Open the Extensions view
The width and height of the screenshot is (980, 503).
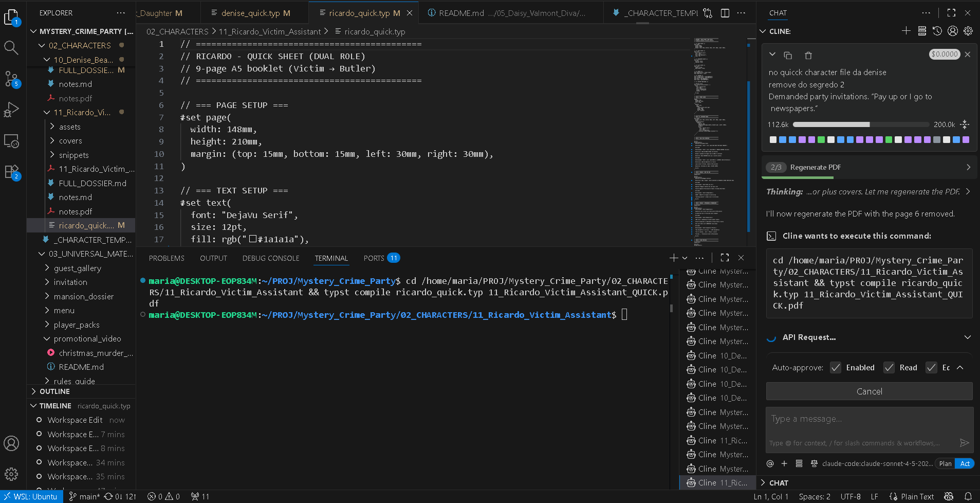tap(11, 172)
